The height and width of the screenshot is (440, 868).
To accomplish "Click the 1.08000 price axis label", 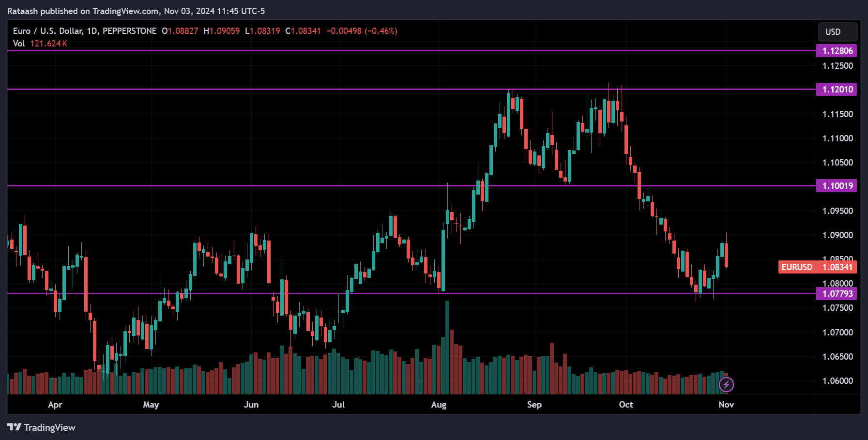I will (x=838, y=284).
